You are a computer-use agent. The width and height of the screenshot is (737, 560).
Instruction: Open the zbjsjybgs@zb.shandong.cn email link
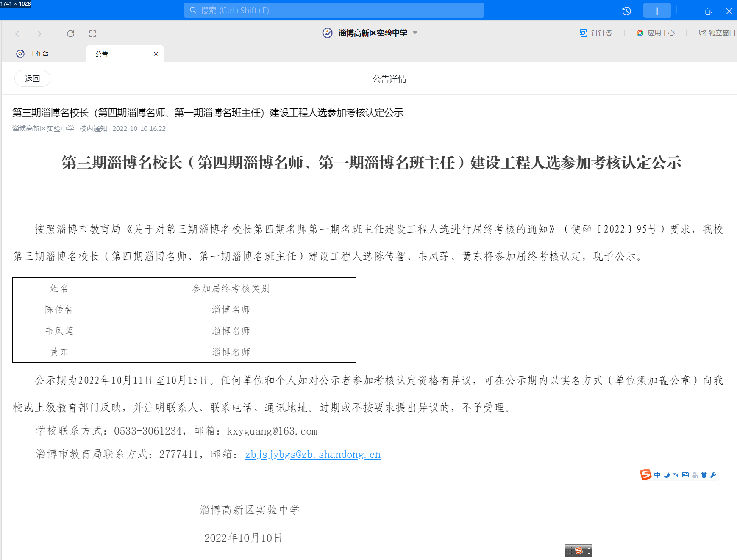(313, 455)
